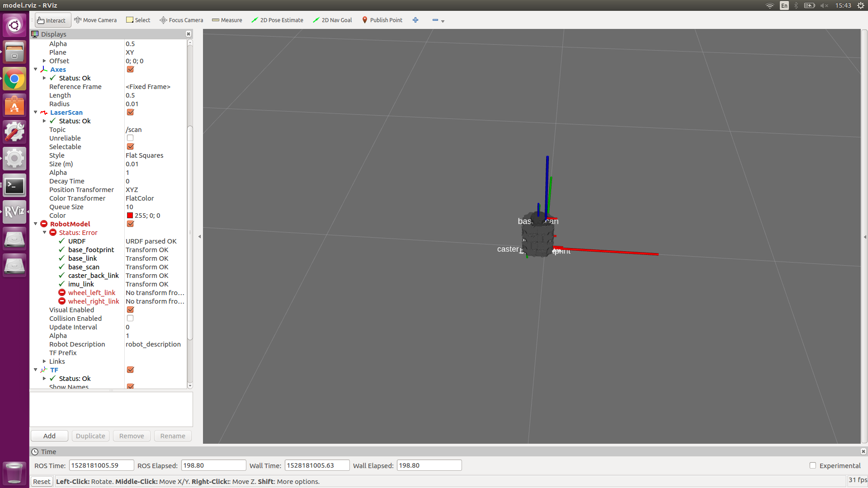
Task: Expand the Offset property
Action: (44, 61)
